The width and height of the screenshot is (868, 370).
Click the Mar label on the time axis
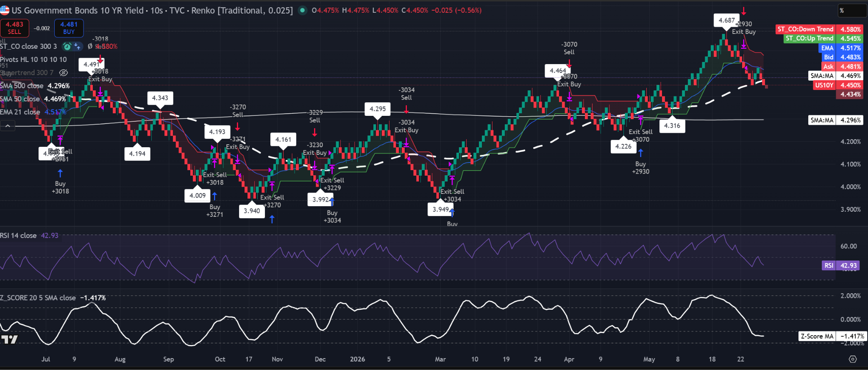tap(440, 359)
